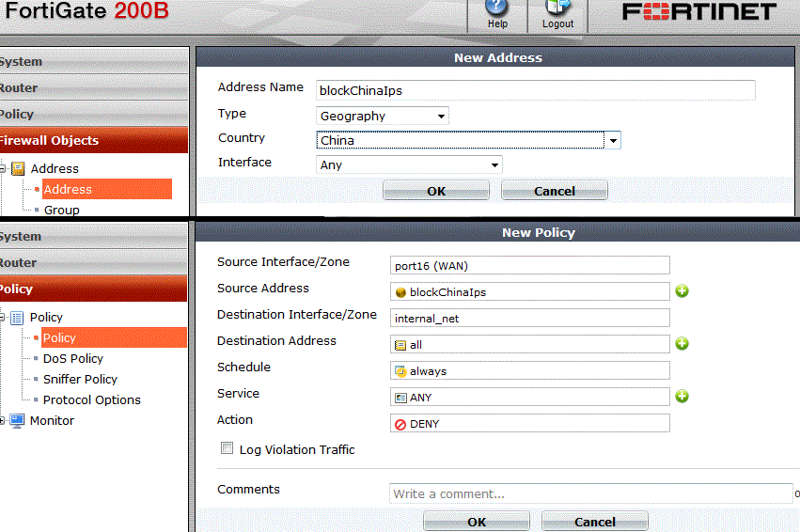
Task: Click the red DENY action icon
Action: (x=400, y=424)
